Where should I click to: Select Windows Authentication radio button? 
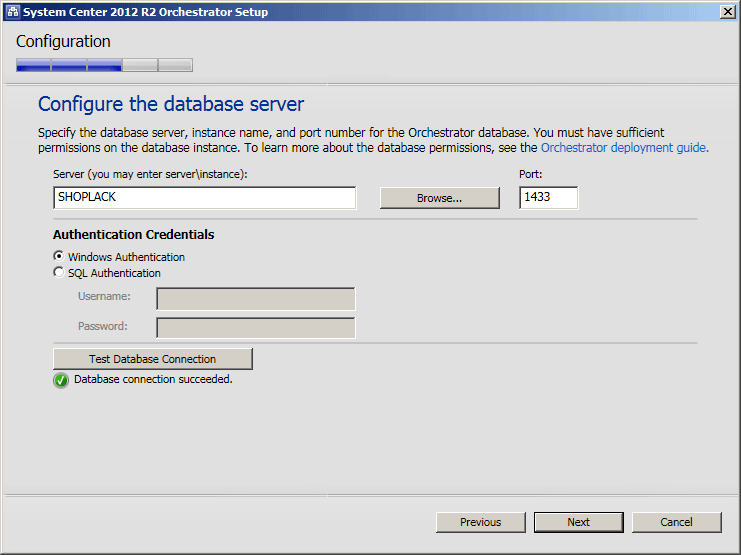59,256
